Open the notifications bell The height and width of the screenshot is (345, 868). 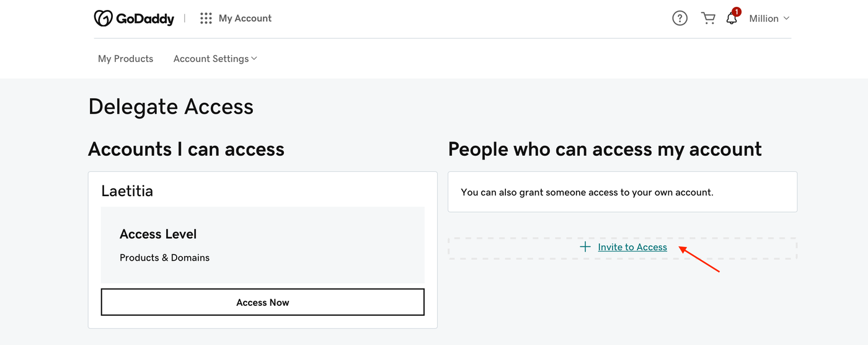[732, 19]
